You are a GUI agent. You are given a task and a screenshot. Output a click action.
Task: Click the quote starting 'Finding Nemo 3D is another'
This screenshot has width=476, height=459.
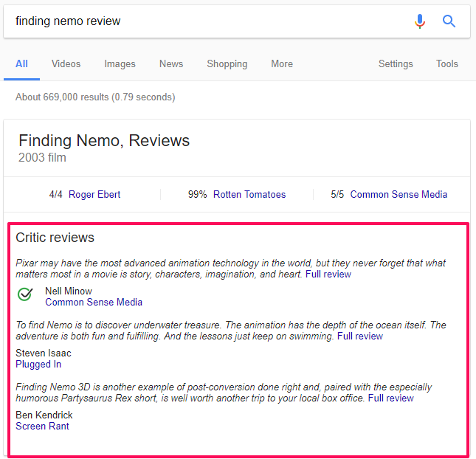click(x=224, y=392)
